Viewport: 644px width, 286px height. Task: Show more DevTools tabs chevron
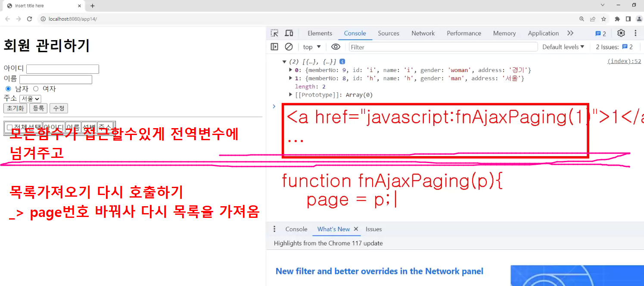570,33
